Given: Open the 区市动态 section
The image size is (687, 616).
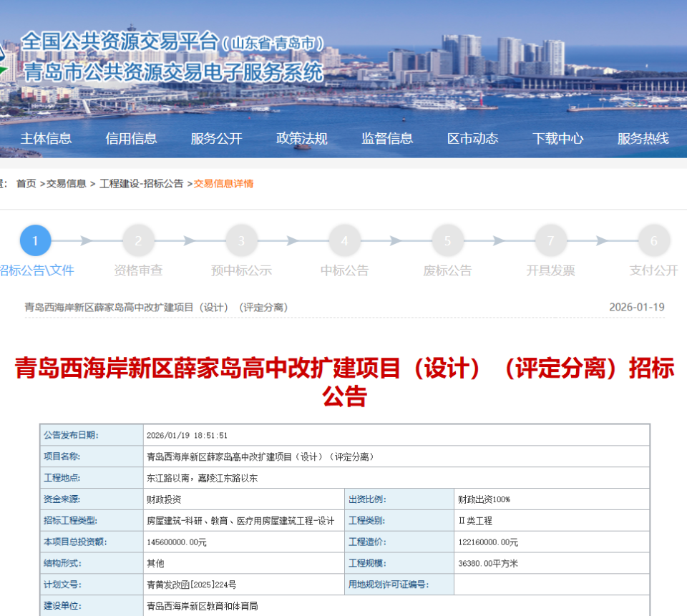Looking at the screenshot, I should point(472,139).
